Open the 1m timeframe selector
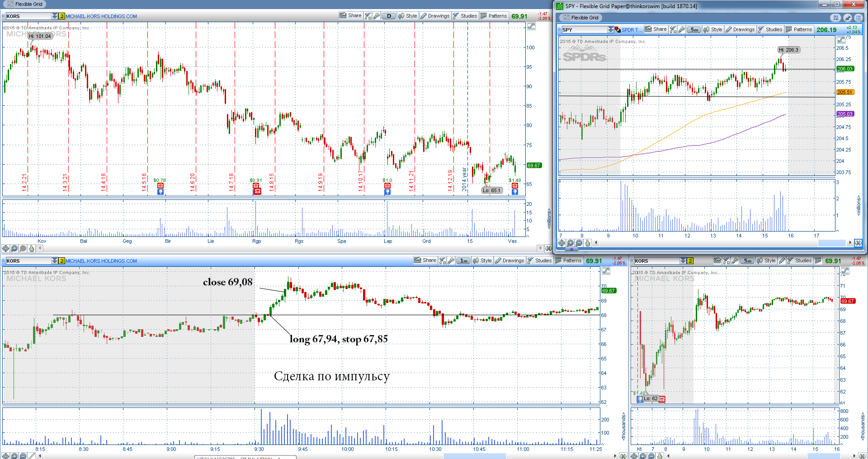 click(x=463, y=260)
